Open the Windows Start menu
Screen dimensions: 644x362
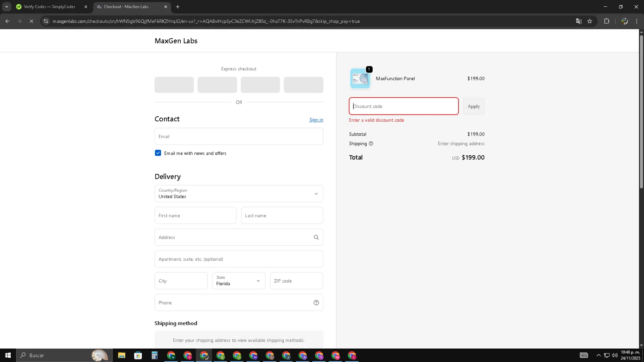click(x=8, y=355)
